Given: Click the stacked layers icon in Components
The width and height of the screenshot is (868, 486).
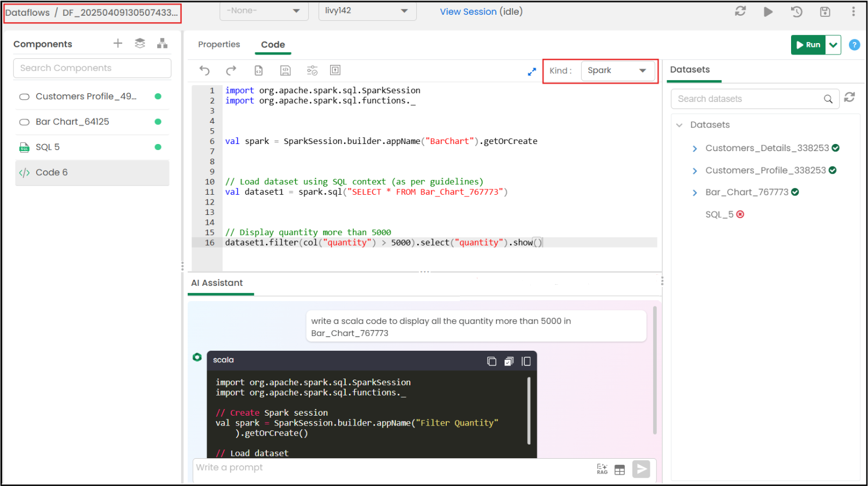Looking at the screenshot, I should click(x=140, y=43).
